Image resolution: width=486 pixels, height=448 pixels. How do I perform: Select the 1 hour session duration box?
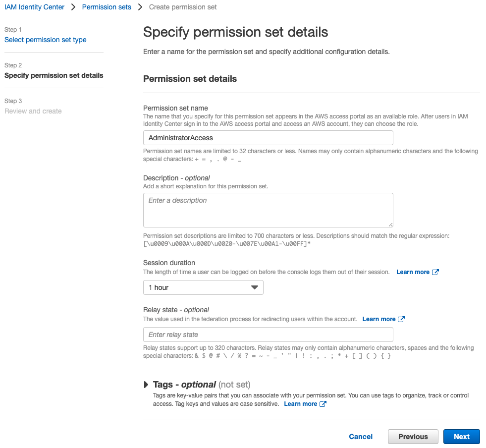click(203, 287)
